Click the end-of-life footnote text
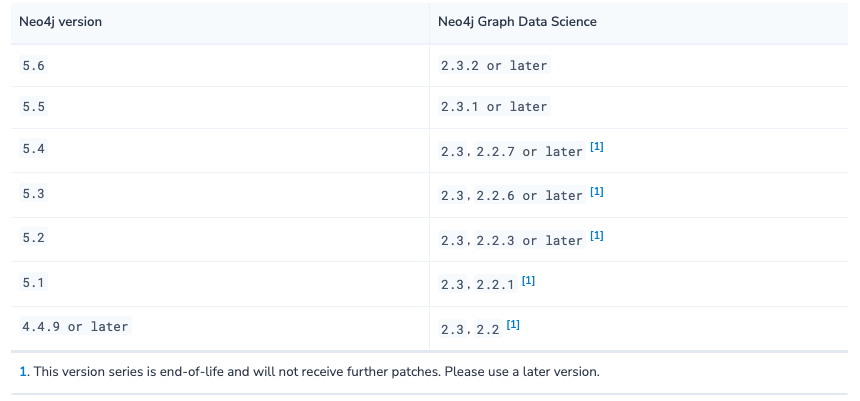The height and width of the screenshot is (401, 860). (x=316, y=371)
